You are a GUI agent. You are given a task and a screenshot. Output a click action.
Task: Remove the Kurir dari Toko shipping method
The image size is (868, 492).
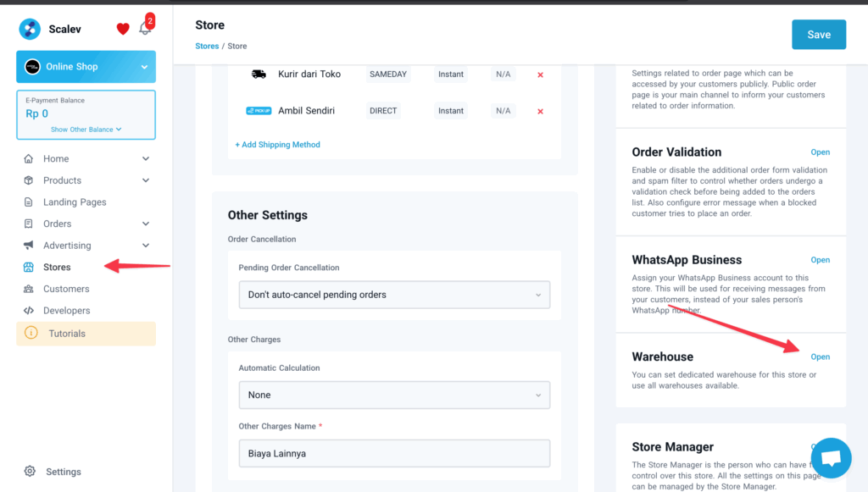(540, 75)
